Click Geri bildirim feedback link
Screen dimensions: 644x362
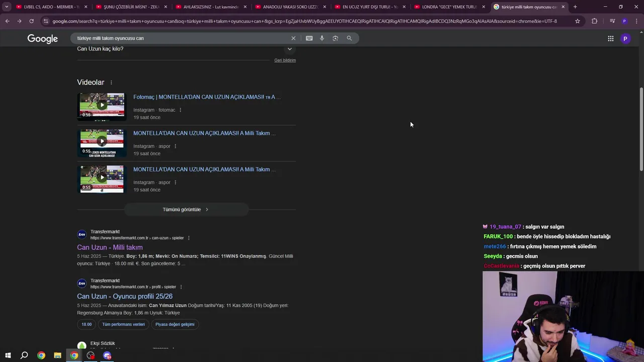[x=285, y=60]
